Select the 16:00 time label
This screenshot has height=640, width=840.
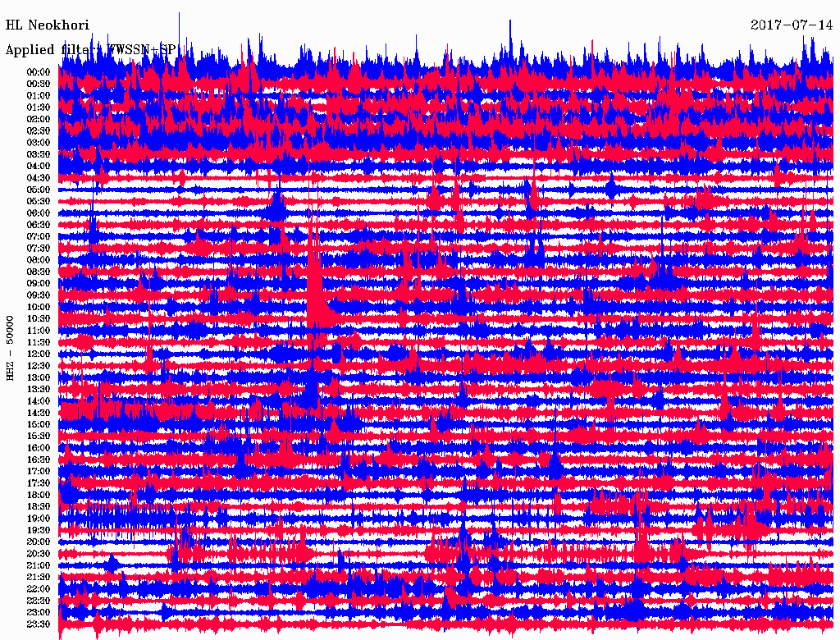39,448
